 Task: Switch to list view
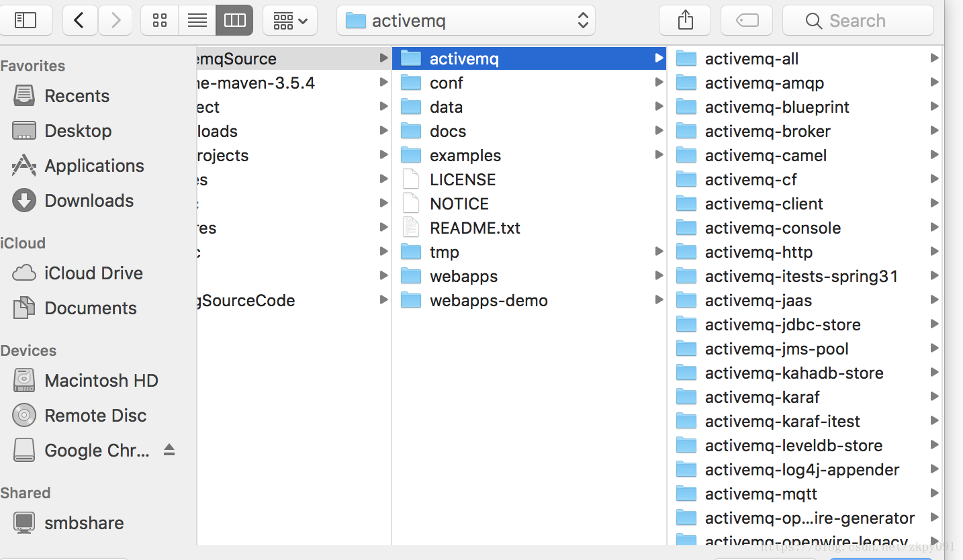point(197,20)
